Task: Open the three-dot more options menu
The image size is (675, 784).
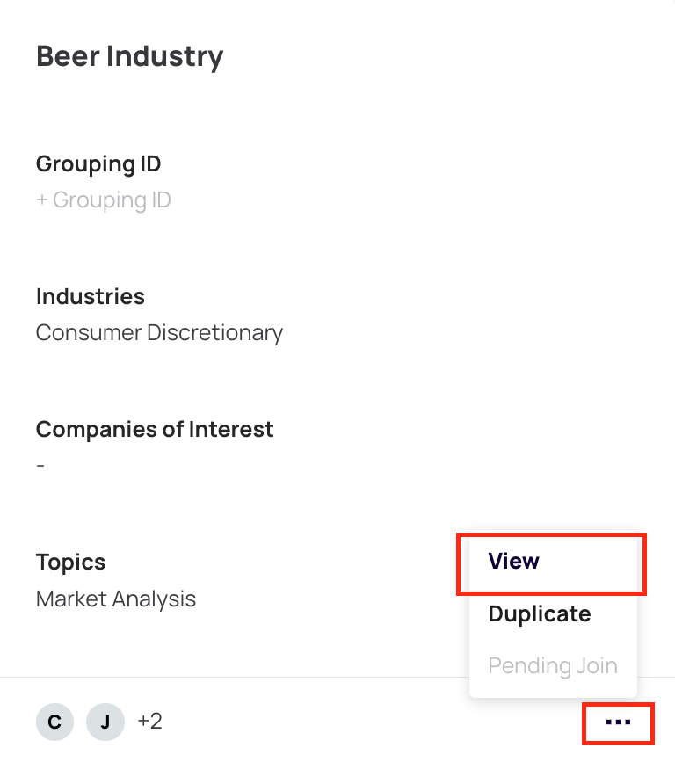Action: [619, 722]
